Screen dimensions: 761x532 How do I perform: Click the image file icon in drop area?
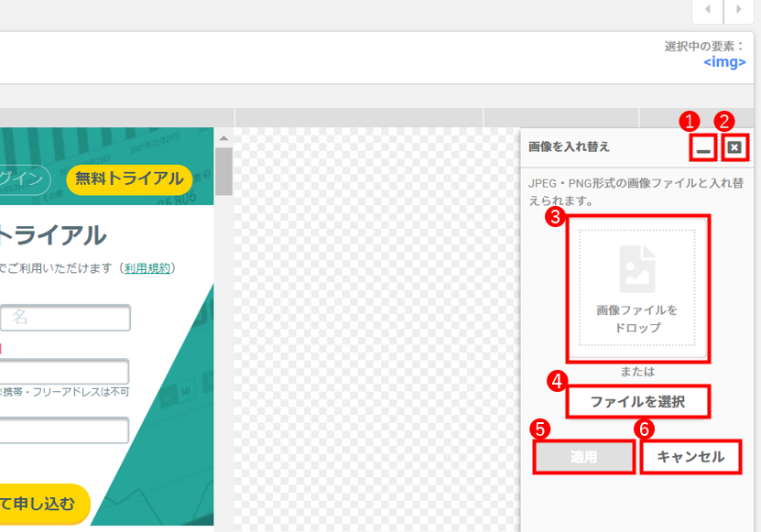637,268
